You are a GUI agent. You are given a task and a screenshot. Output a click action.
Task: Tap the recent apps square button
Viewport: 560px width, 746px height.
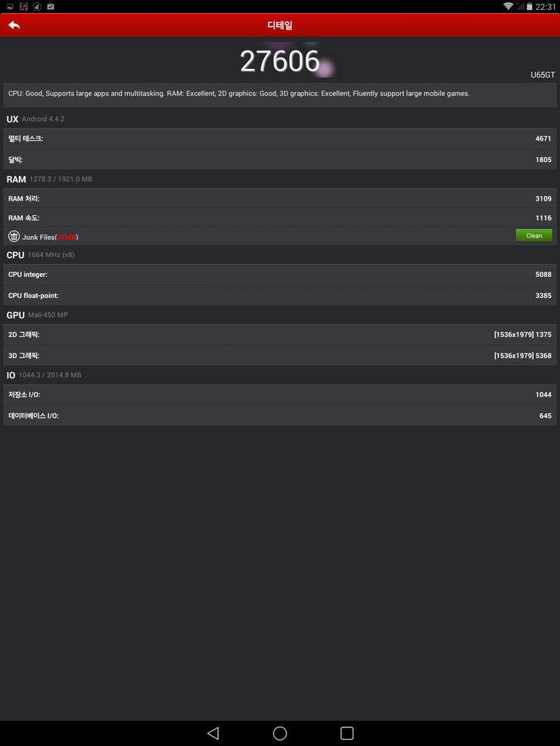347,733
